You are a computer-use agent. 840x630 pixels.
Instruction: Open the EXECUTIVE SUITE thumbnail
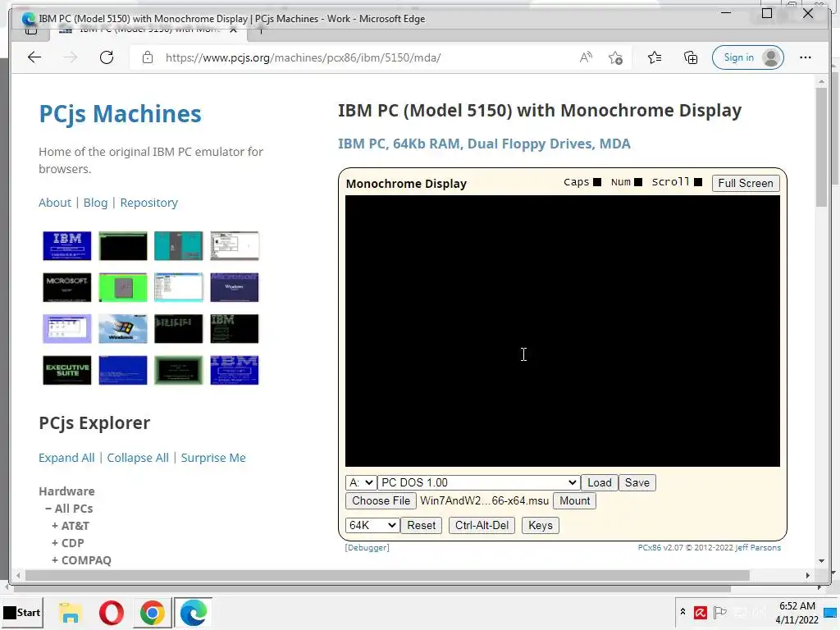[67, 370]
